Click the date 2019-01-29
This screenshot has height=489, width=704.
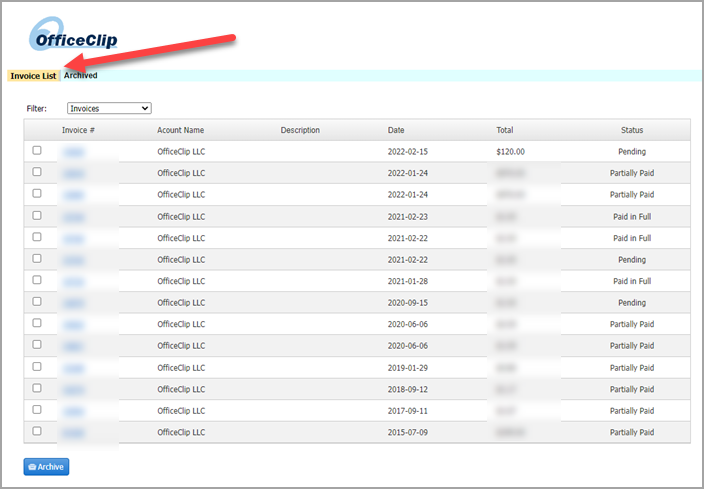coord(408,368)
